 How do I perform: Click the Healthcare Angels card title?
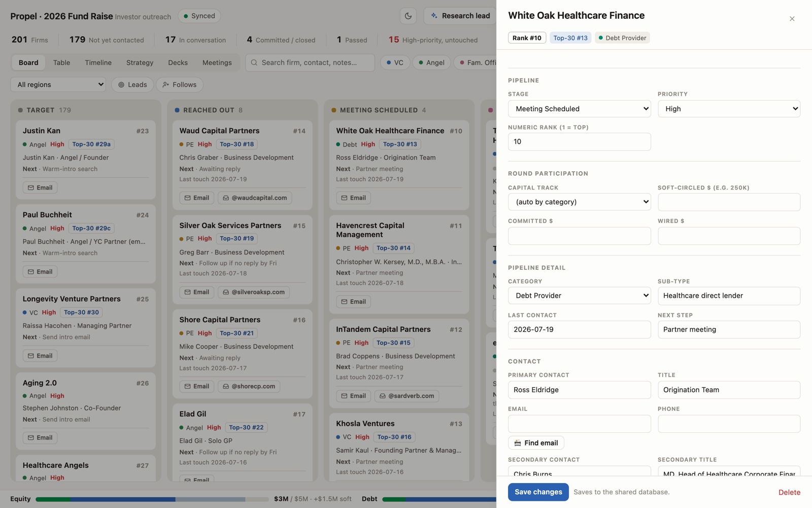55,465
